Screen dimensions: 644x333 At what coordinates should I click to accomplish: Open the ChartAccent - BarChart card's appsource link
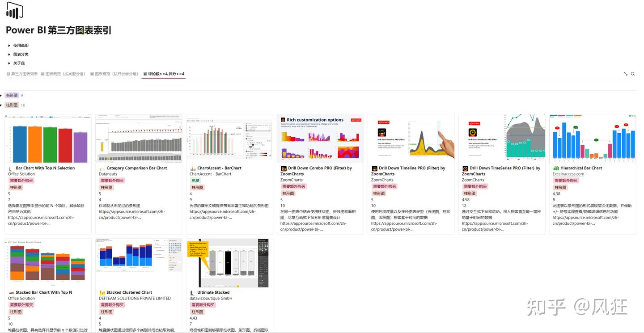[x=223, y=215]
